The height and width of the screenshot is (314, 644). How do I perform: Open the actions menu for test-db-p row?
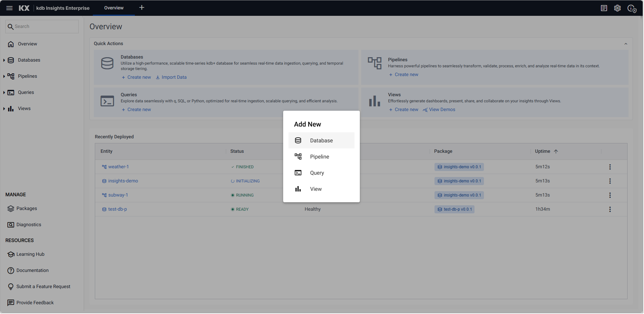point(610,209)
